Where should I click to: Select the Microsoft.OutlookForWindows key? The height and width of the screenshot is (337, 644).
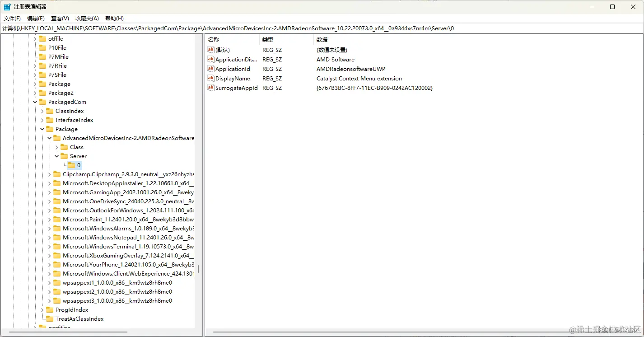[x=128, y=211]
